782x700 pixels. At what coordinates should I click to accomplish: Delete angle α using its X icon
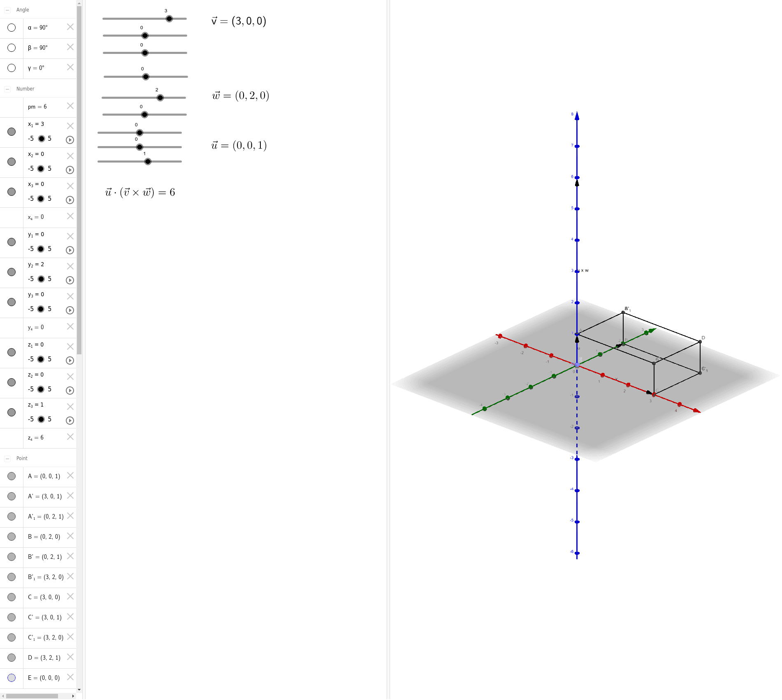click(x=70, y=27)
